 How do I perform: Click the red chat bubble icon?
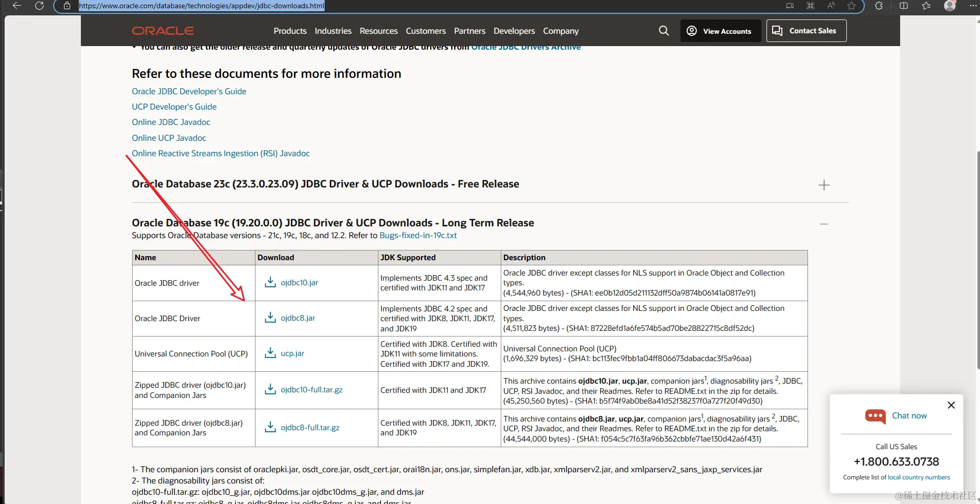[x=876, y=416]
